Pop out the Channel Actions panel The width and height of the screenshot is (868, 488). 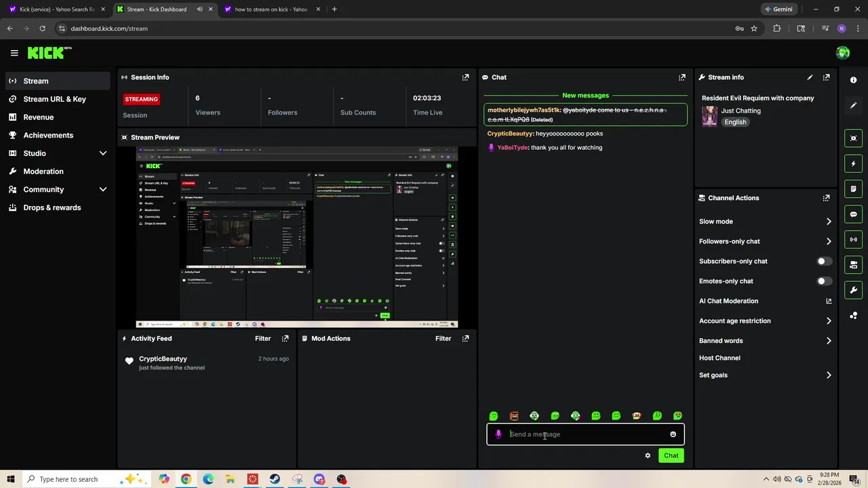click(826, 198)
